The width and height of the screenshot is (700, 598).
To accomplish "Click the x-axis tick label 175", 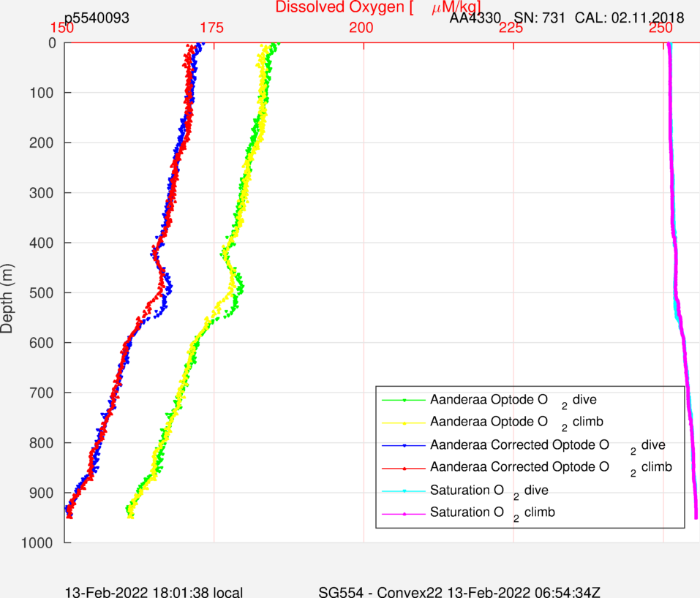I will [x=211, y=28].
